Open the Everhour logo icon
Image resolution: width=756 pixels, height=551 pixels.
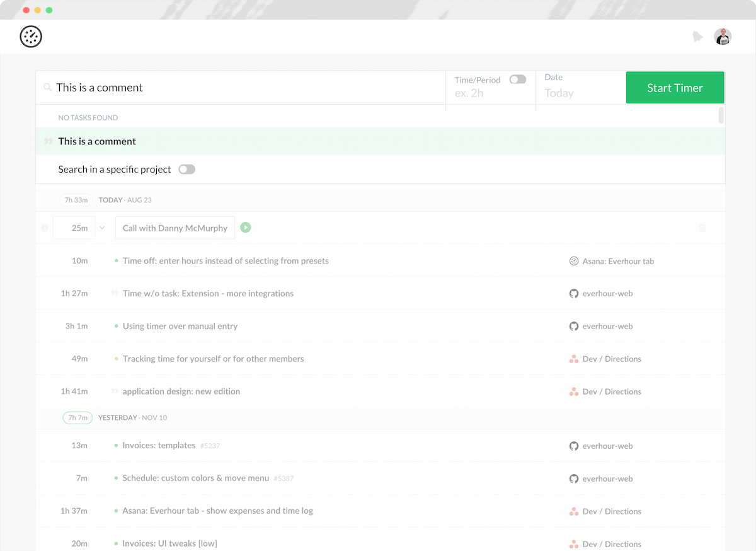[x=30, y=37]
